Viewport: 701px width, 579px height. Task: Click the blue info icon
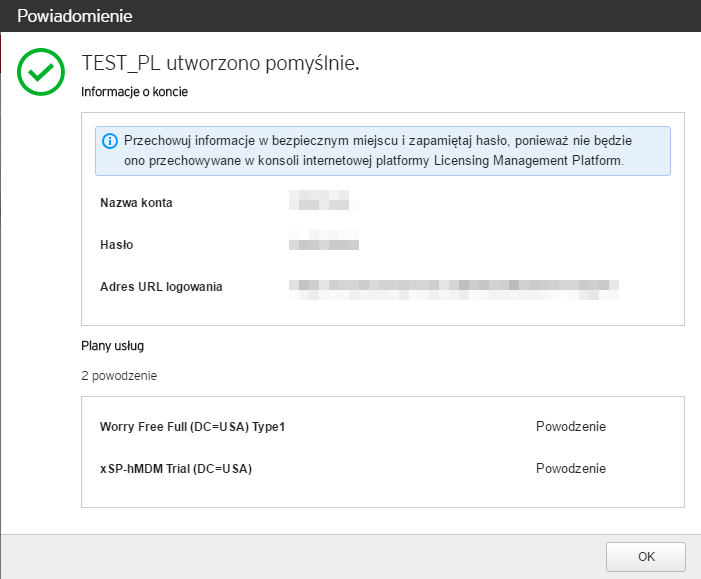(110, 140)
